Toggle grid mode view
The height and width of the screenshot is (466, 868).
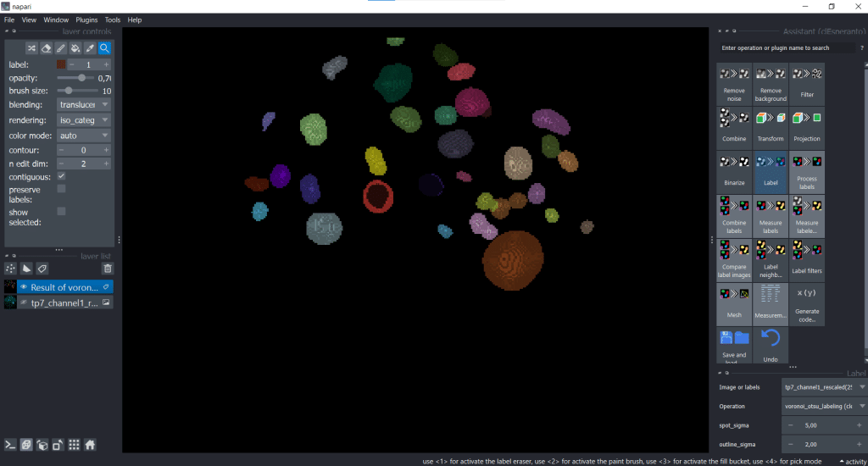click(74, 444)
